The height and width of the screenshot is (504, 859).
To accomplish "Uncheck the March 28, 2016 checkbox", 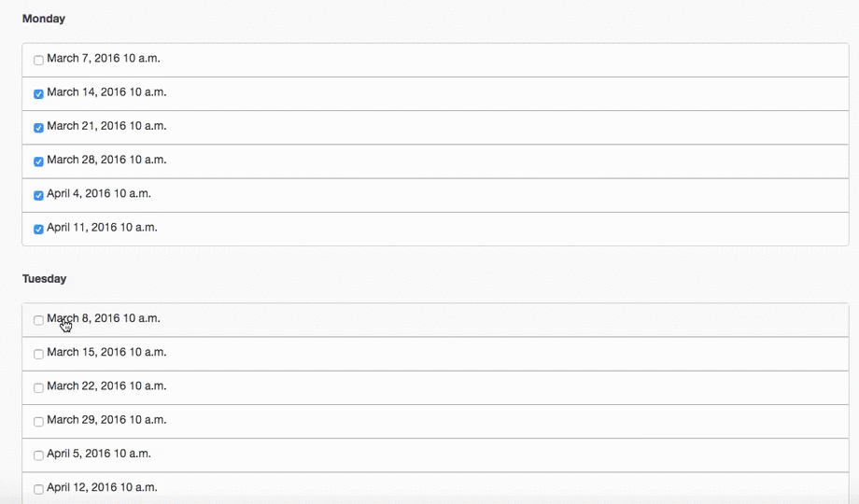I will click(38, 161).
